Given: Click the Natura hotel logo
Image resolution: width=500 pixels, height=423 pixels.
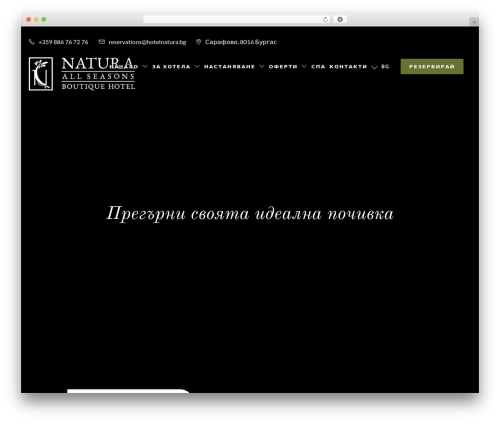Looking at the screenshot, I should pos(82,74).
